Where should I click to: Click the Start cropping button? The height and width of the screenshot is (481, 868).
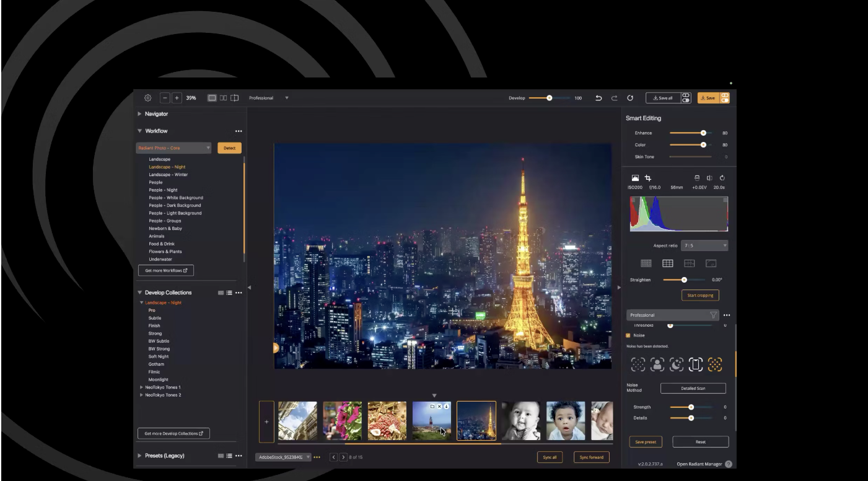700,295
